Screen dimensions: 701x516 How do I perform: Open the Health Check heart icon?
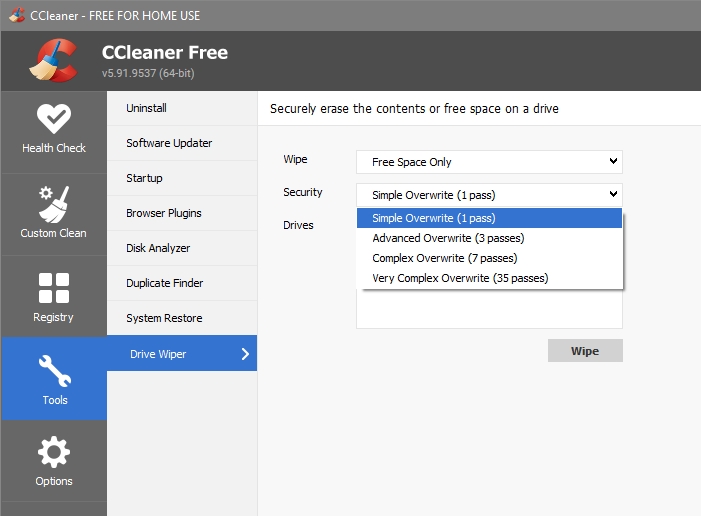click(x=54, y=119)
